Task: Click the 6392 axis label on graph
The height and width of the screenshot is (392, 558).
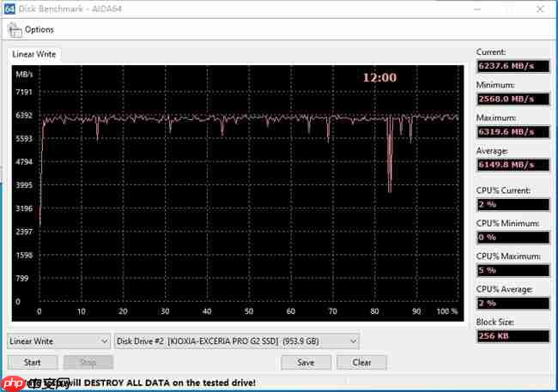Action: [x=24, y=115]
